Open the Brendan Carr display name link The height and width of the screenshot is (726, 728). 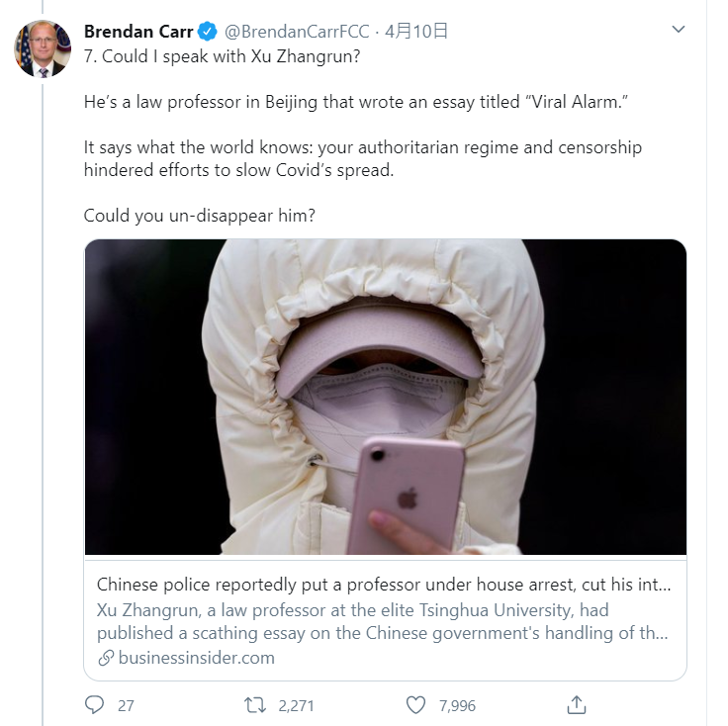[x=138, y=32]
